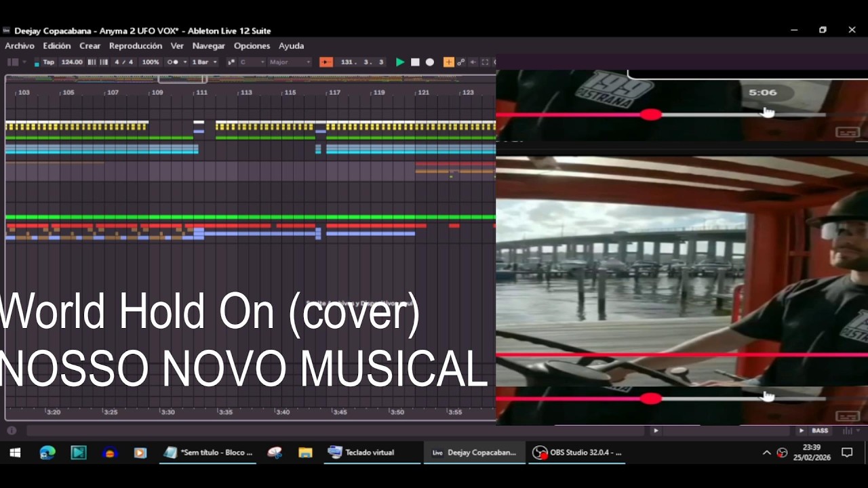Jump to bar 117 on the ruler

point(334,92)
